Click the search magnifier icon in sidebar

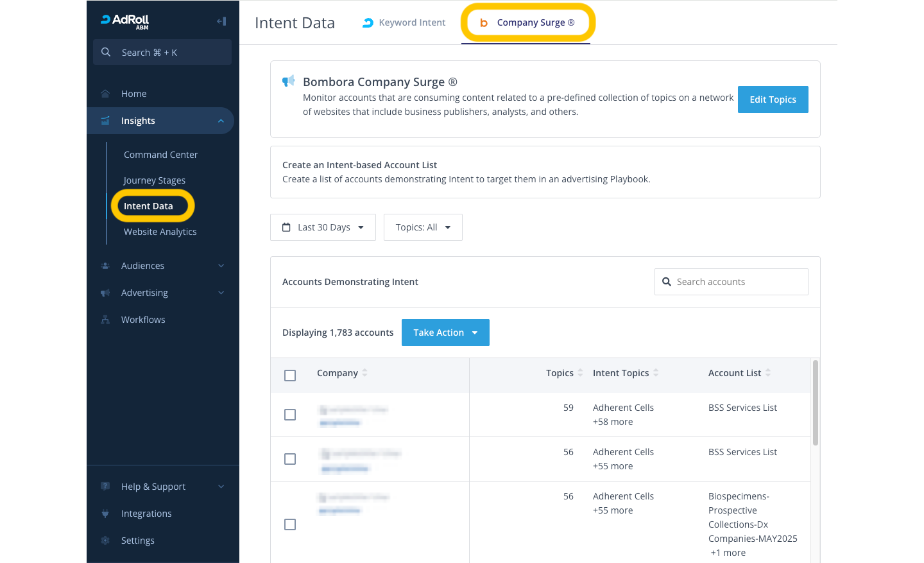point(106,52)
